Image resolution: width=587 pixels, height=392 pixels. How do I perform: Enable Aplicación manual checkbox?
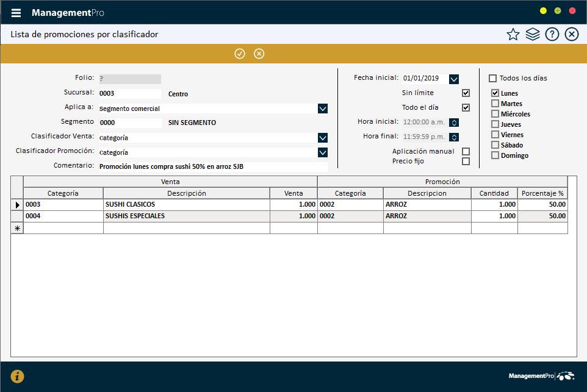(x=466, y=151)
